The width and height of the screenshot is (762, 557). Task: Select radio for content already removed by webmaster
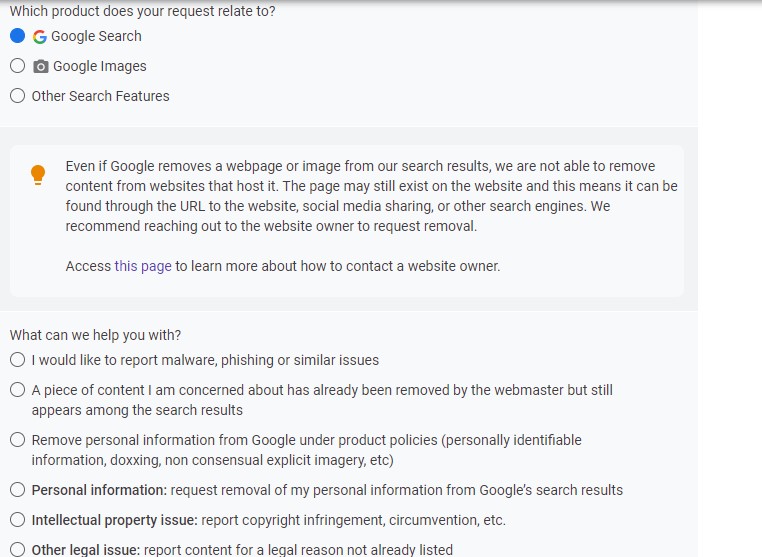click(17, 390)
